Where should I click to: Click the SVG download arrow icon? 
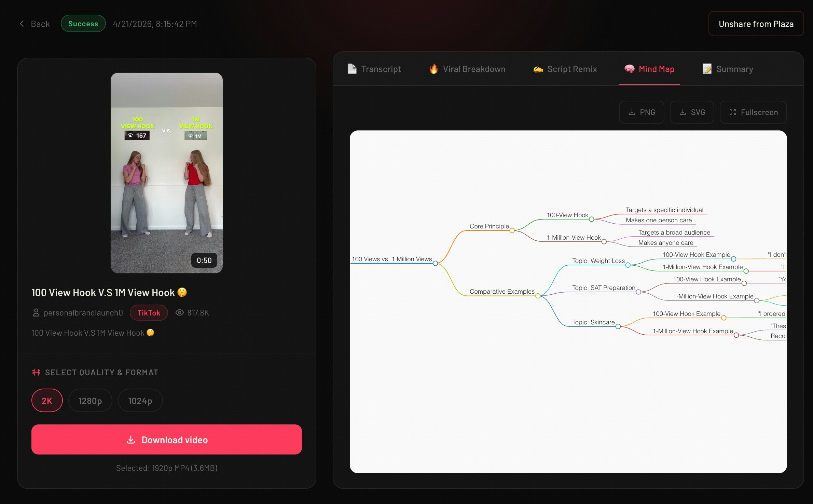683,112
